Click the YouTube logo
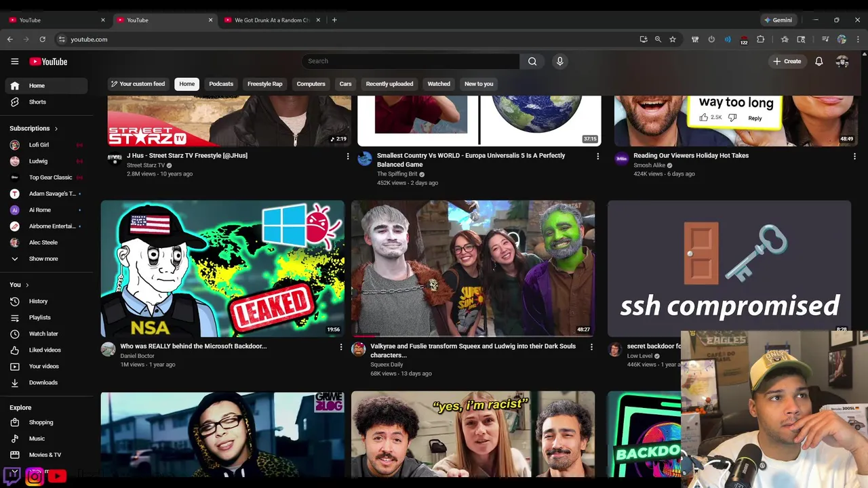The image size is (868, 488). (x=48, y=62)
